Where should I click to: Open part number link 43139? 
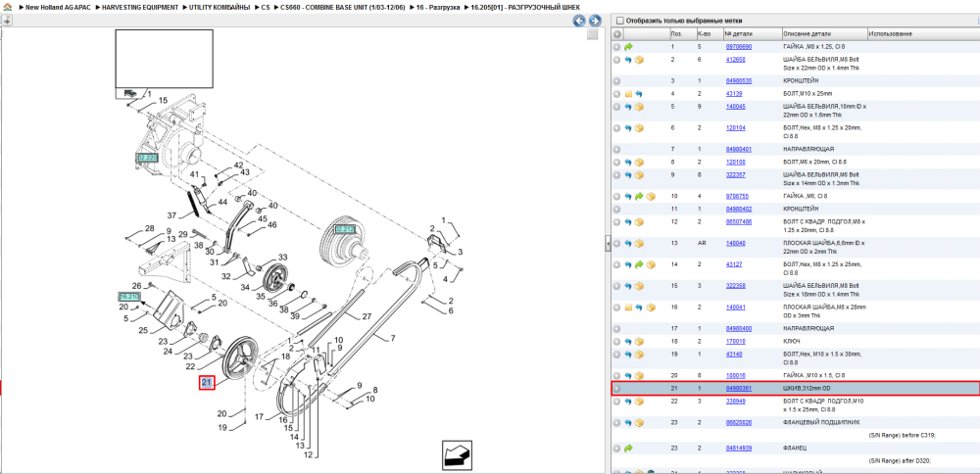(x=734, y=94)
